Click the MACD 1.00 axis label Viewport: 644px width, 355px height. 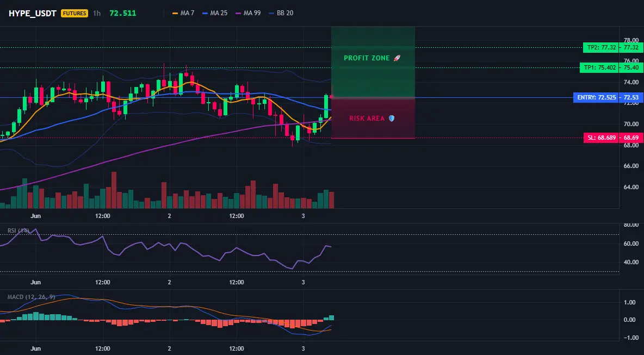[x=630, y=302]
